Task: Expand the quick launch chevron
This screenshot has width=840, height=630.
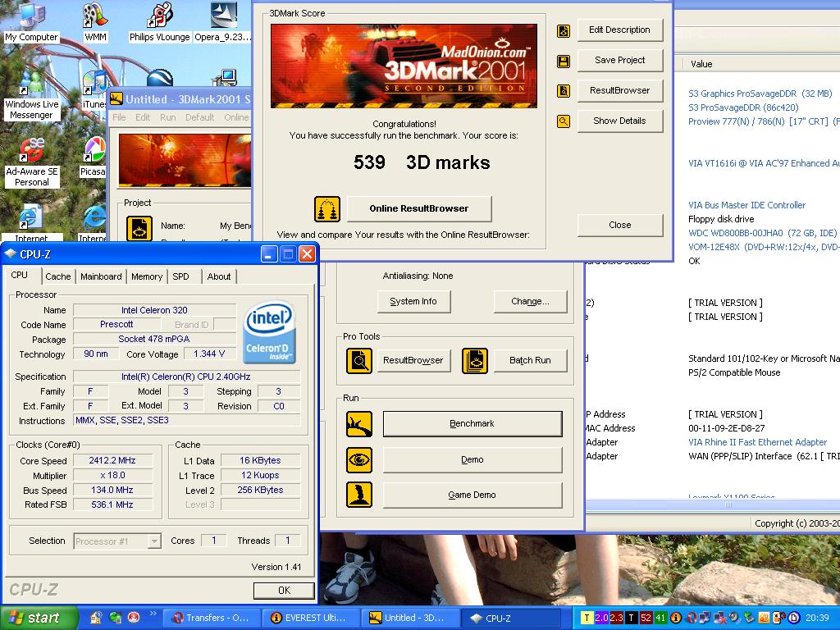Action: point(152,614)
